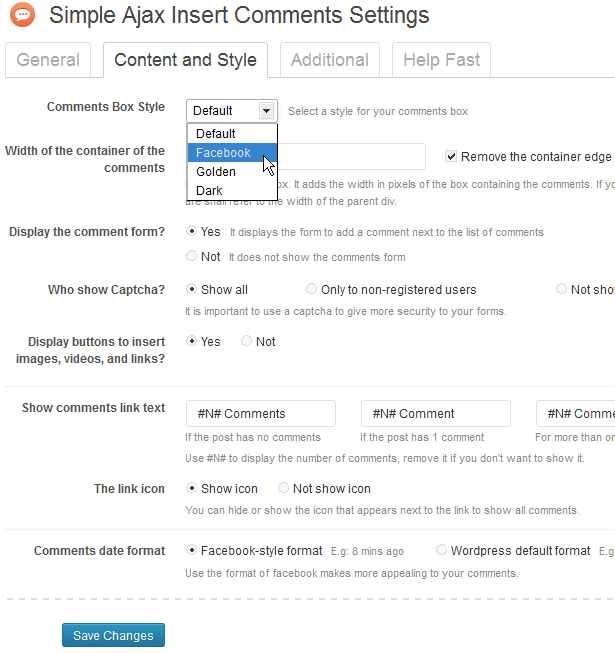Image resolution: width=615 pixels, height=653 pixels.
Task: Open the Help Fast tab
Action: pyautogui.click(x=441, y=60)
